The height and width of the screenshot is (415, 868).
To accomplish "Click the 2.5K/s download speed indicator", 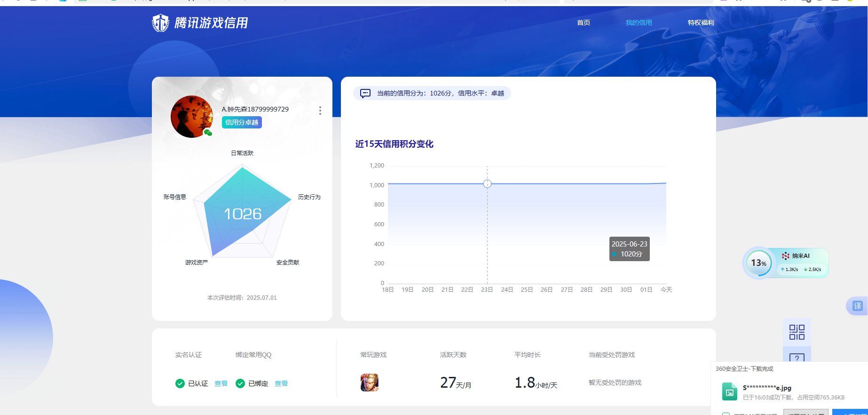I will pyautogui.click(x=813, y=270).
